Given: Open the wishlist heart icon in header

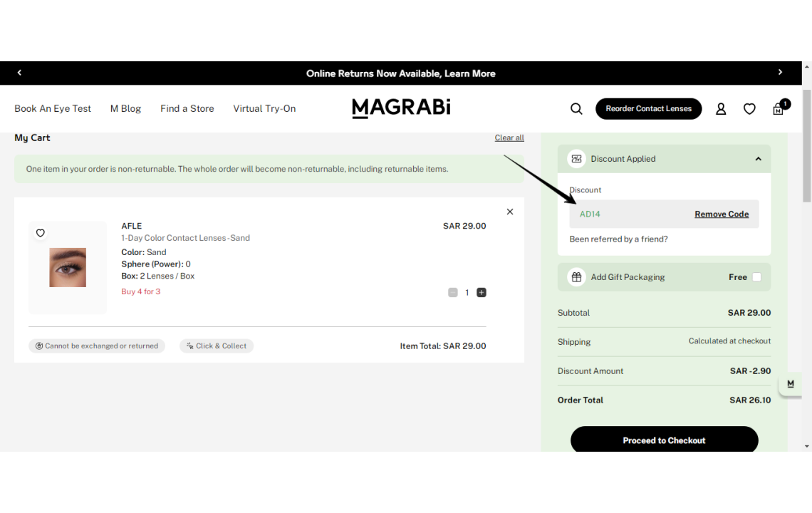Looking at the screenshot, I should 749,109.
